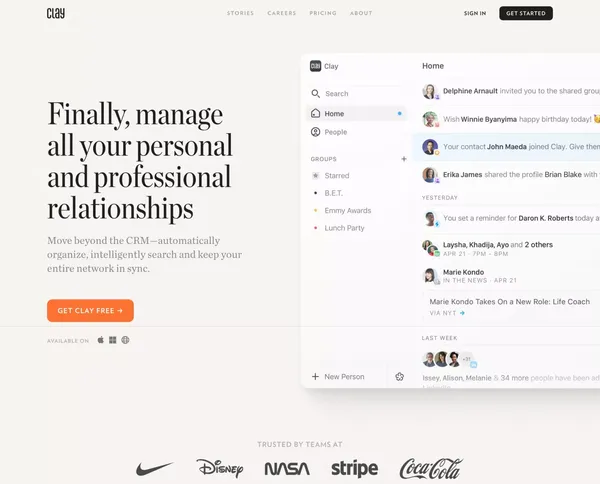
Task: Open the Stories nav link
Action: pos(240,13)
